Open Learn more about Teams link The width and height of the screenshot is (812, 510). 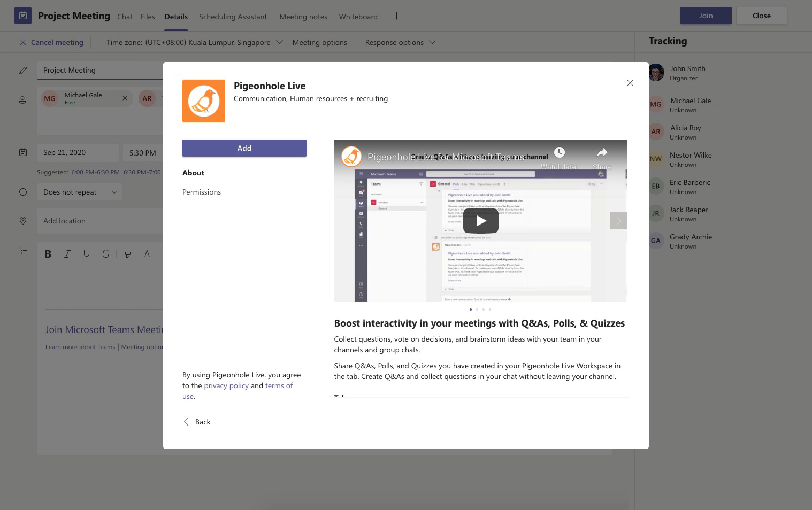[x=80, y=347]
